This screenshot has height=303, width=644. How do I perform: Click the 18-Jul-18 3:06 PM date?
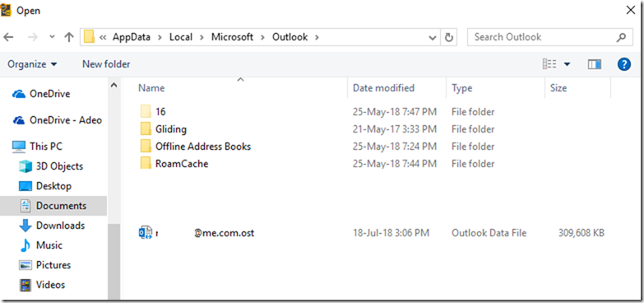pos(391,233)
